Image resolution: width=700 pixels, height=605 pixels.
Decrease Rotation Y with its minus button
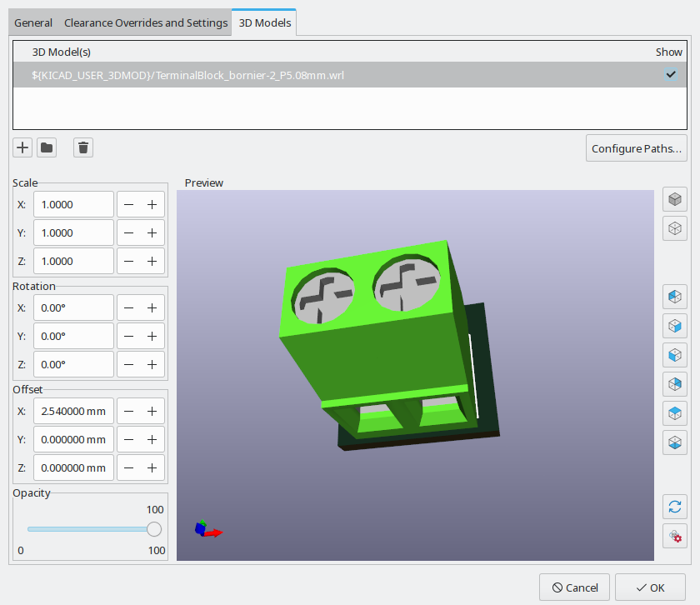tap(128, 336)
